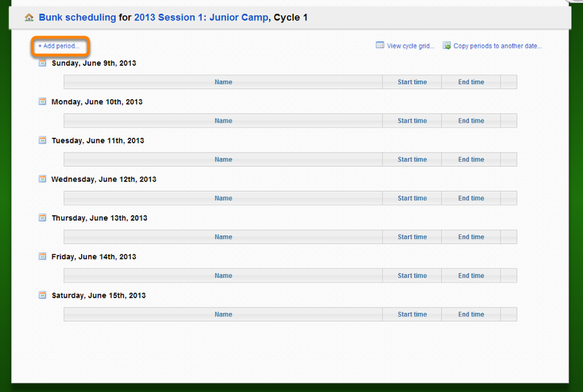Click End time header under Tuesday
Viewport: 583px width, 392px height.
coord(471,160)
